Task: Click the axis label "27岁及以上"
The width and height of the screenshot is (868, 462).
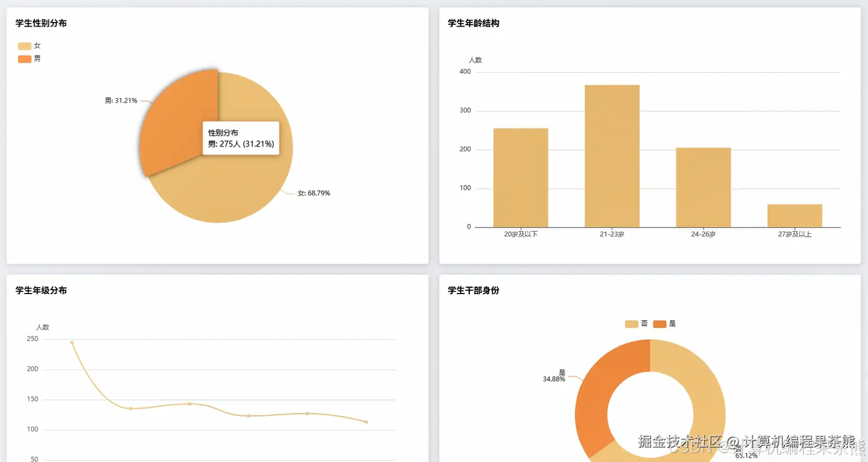Action: coord(795,234)
